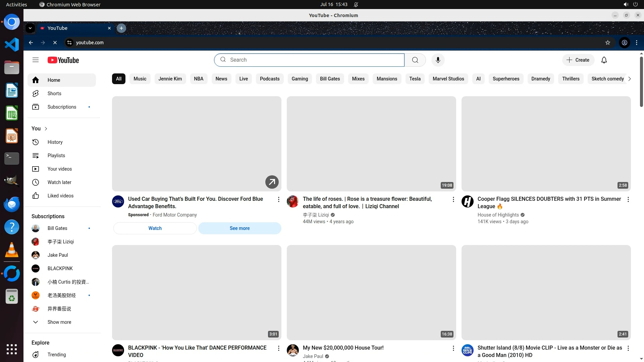Open Shorts from the sidebar

pos(54,94)
